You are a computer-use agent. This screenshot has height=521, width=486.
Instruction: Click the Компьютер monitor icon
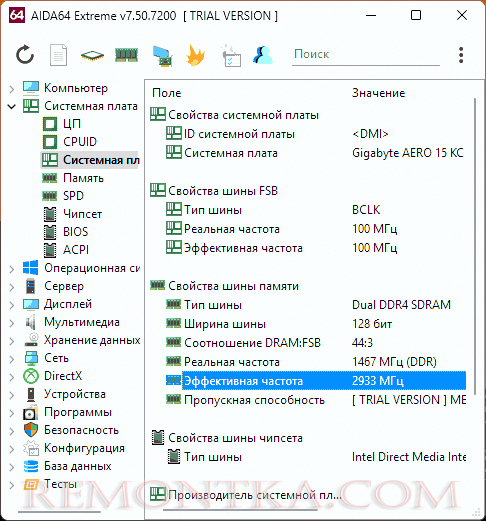click(x=31, y=88)
